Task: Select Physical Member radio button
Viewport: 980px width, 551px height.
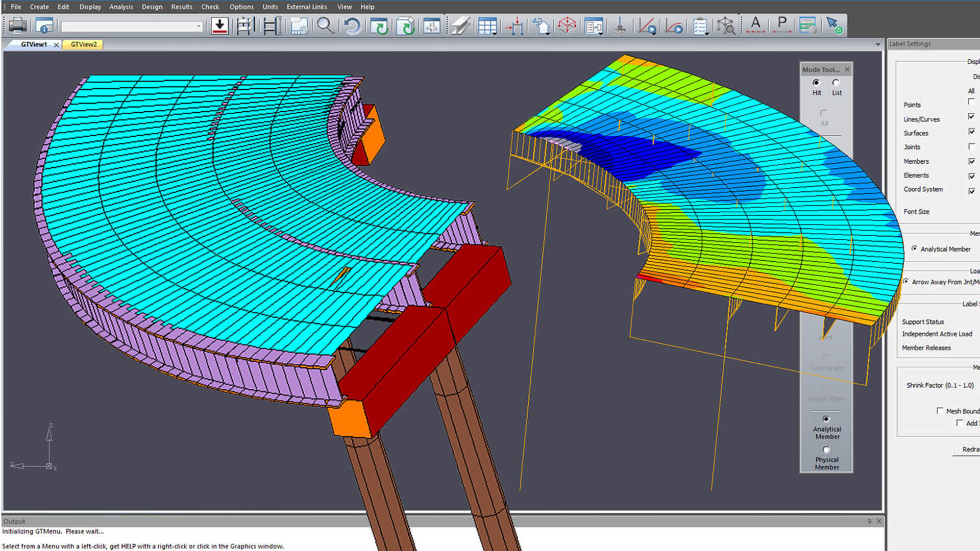Action: [x=826, y=450]
